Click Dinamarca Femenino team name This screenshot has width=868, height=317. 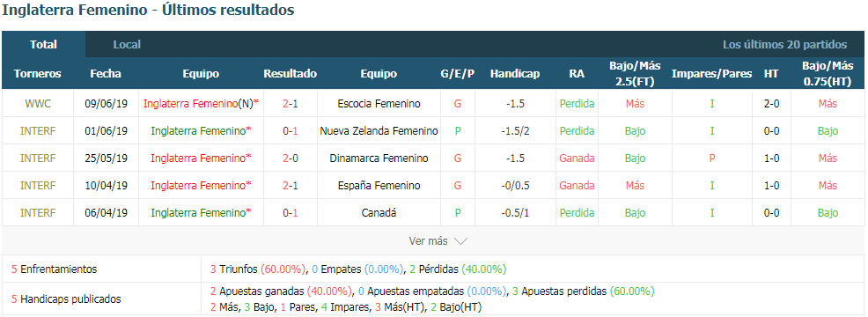click(379, 158)
